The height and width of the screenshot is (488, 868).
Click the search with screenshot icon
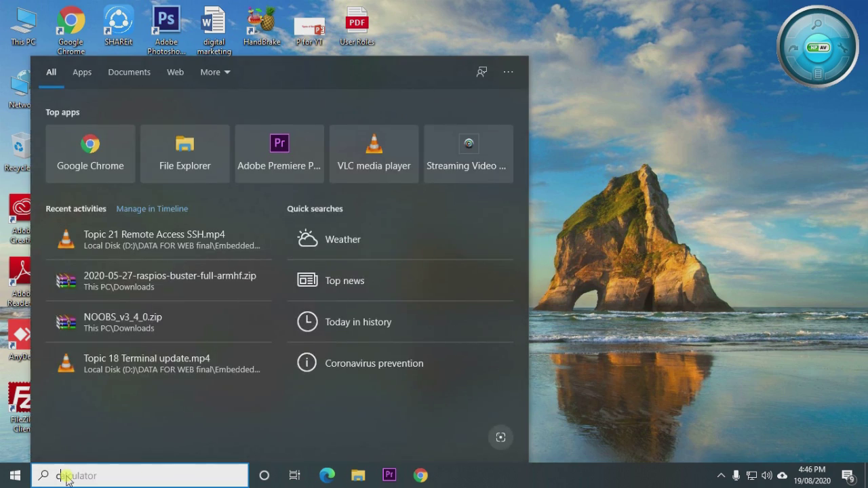click(500, 437)
